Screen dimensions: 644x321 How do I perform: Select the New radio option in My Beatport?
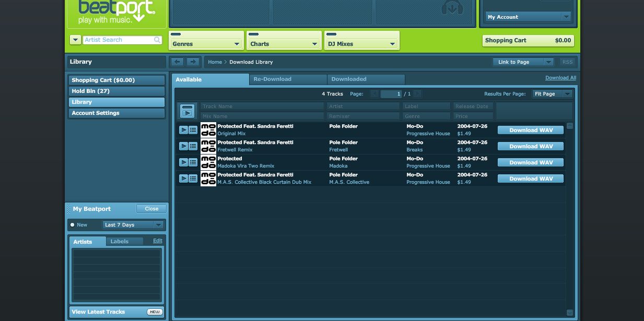click(x=73, y=225)
